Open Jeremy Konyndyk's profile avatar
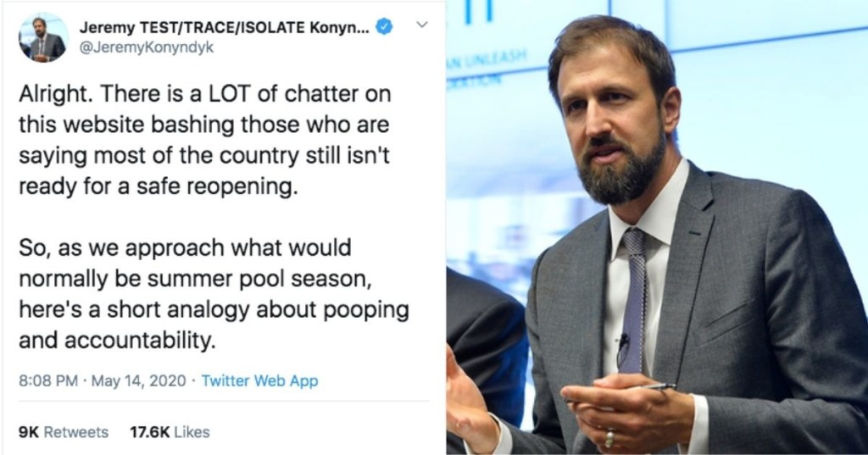 [42, 37]
